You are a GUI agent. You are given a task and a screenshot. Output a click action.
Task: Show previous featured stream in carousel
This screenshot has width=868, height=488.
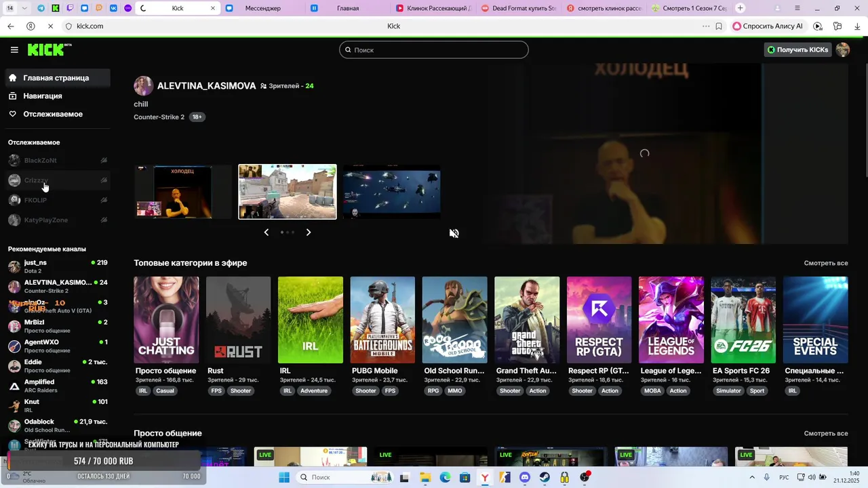coord(266,232)
